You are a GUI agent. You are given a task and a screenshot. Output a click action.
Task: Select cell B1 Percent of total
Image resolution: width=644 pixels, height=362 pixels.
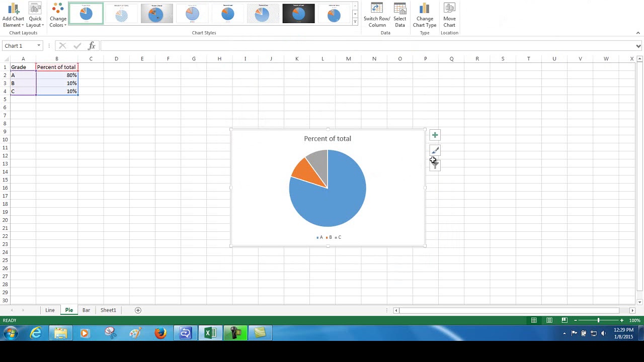click(x=57, y=67)
